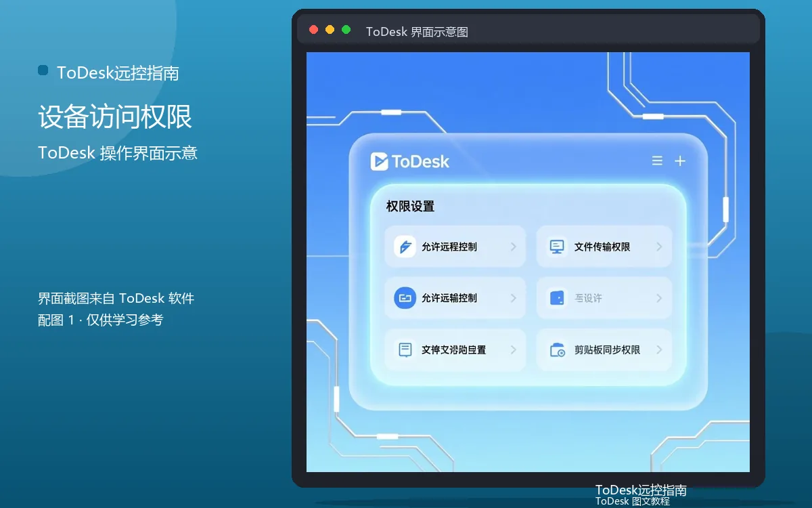This screenshot has height=508, width=812.
Task: Expand chevron on the round link icon card
Action: pos(514,298)
